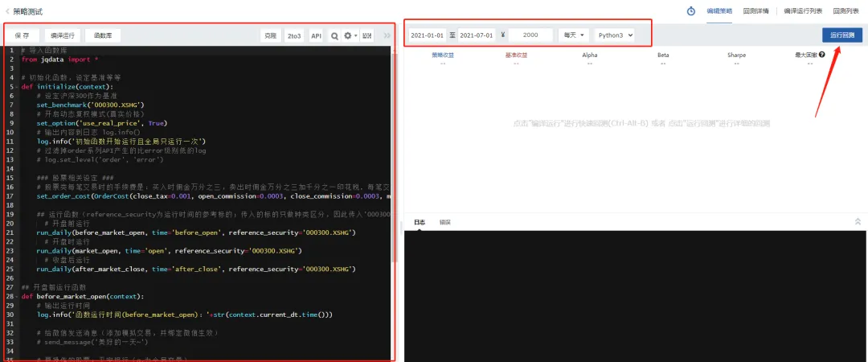This screenshot has height=362, width=868.
Task: Click the run_daily(market_open...) line
Action: click(x=169, y=251)
